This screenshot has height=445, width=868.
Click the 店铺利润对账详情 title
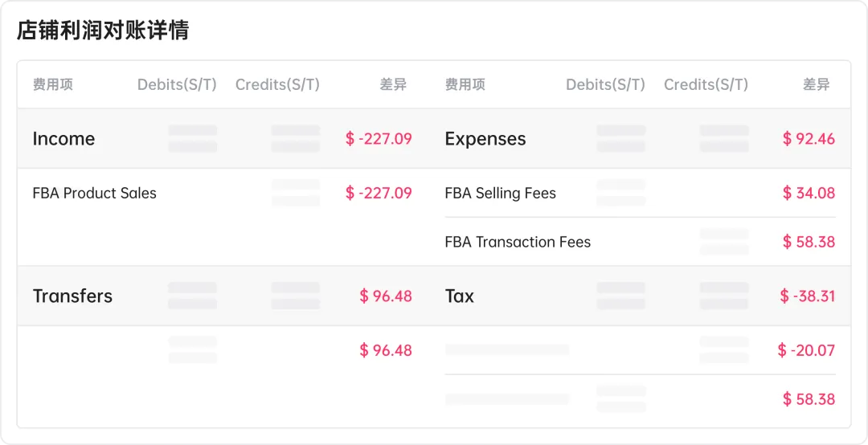click(102, 30)
